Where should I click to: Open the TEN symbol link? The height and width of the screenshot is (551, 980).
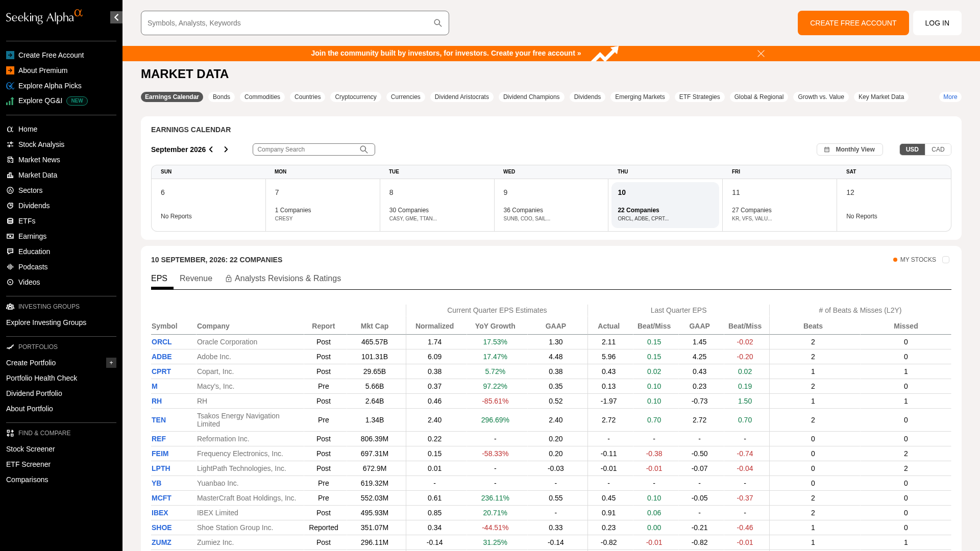coord(159,420)
